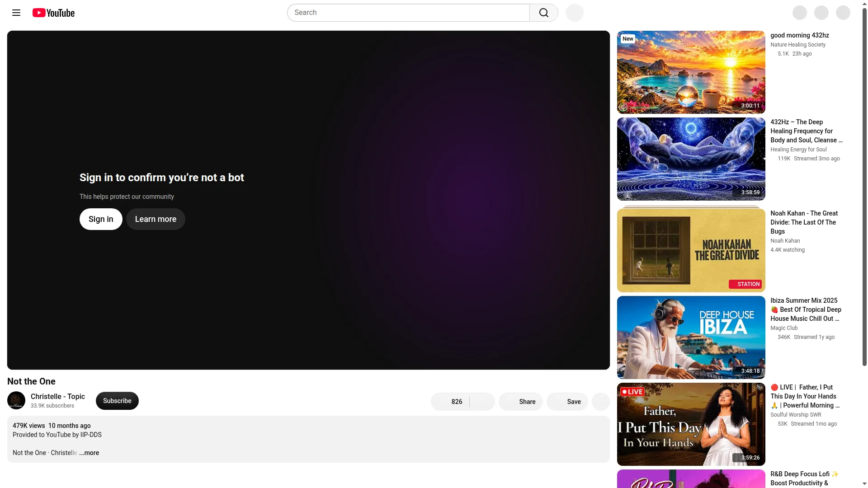Image resolution: width=868 pixels, height=488 pixels.
Task: Open the good morning 432hz thumbnail
Action: click(691, 72)
